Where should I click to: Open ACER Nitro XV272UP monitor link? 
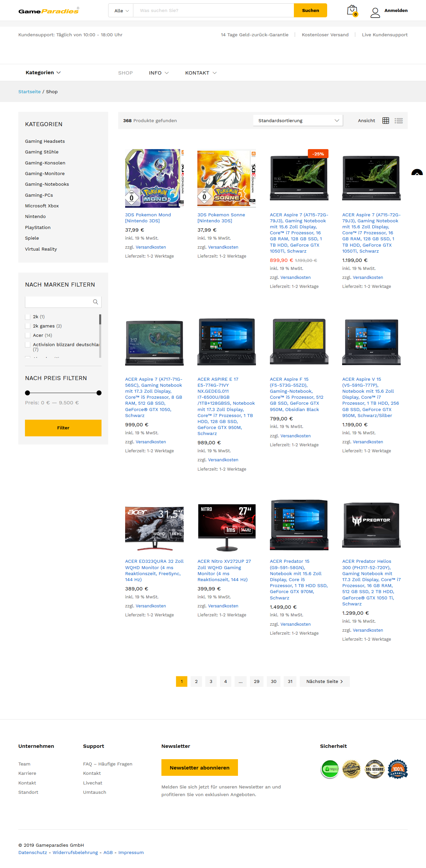point(224,570)
